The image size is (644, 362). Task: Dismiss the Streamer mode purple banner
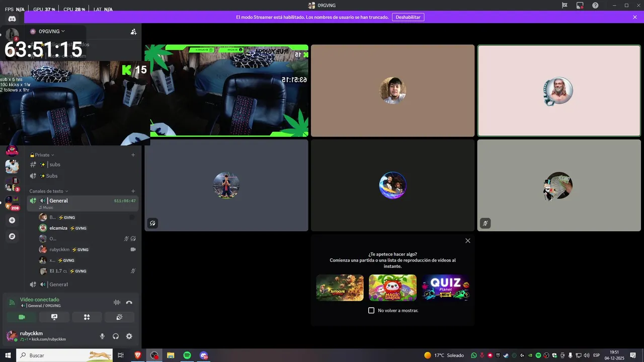pyautogui.click(x=635, y=17)
